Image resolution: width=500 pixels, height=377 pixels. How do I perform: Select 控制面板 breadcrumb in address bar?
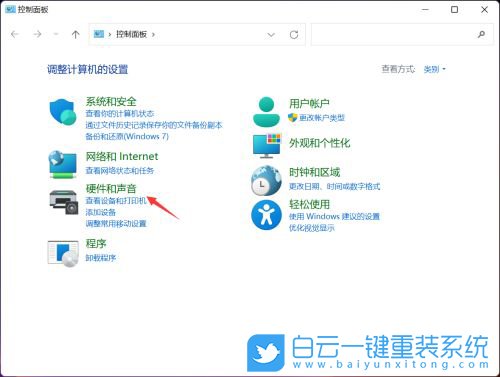[x=131, y=34]
